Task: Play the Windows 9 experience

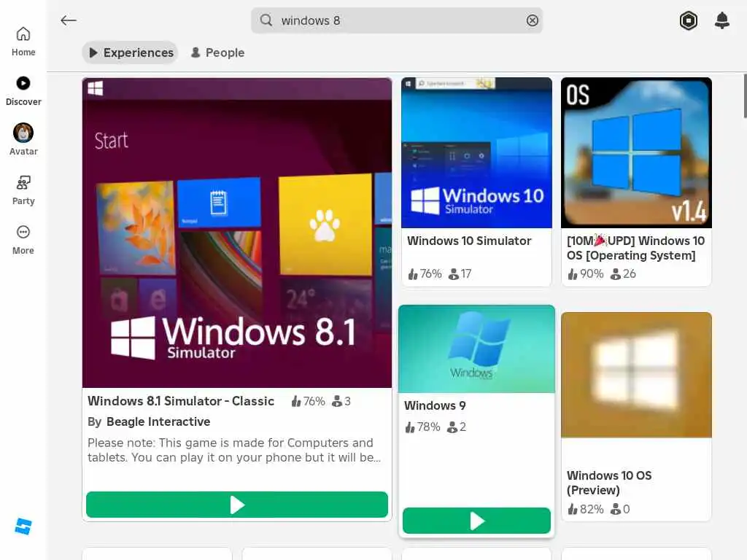Action: 476,521
